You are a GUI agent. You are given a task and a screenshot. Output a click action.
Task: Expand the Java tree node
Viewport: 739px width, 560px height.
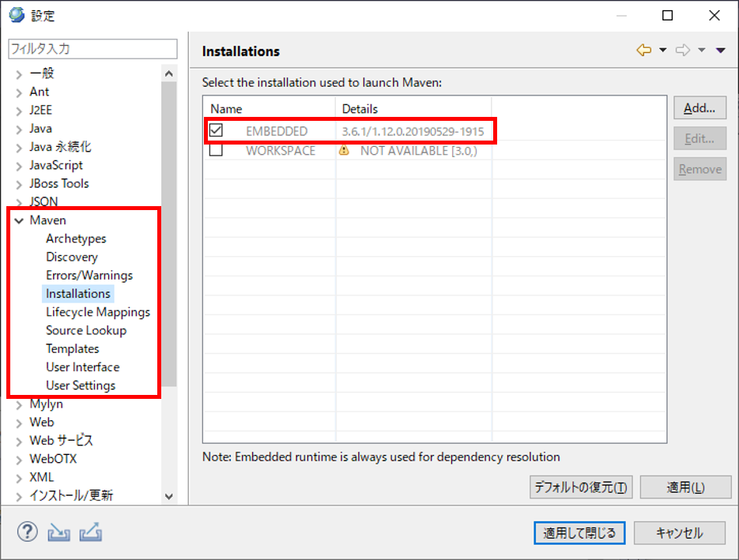click(x=19, y=129)
